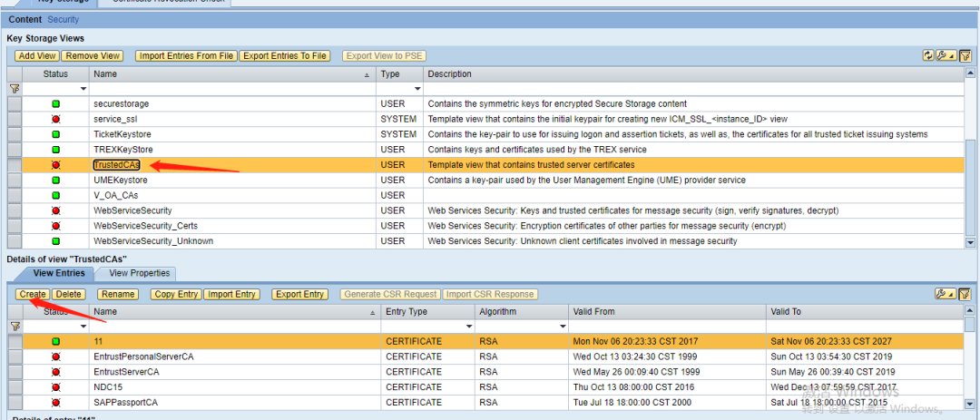
Task: Click the Remove View button
Action: point(93,55)
